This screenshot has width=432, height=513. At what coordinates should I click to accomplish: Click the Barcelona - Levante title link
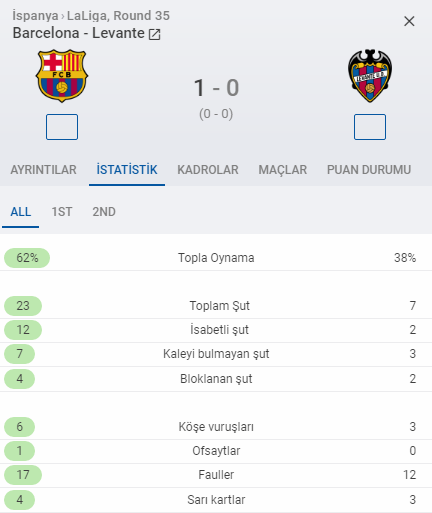click(79, 33)
